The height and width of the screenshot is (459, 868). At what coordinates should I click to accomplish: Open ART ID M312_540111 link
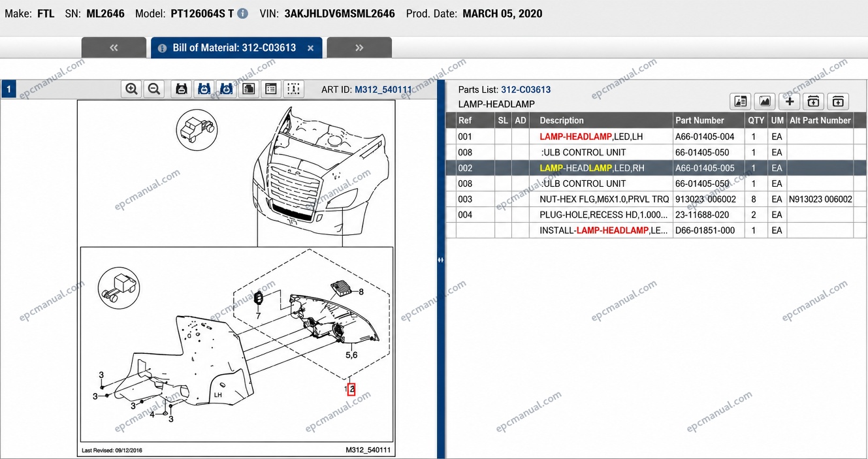coord(383,90)
